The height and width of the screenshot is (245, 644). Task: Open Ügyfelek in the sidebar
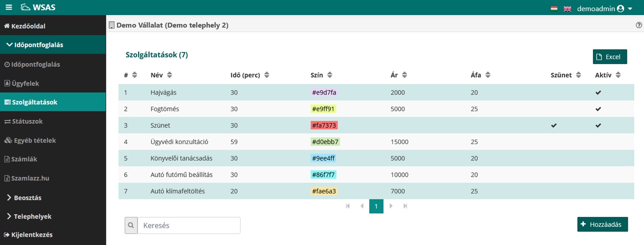pyautogui.click(x=26, y=83)
